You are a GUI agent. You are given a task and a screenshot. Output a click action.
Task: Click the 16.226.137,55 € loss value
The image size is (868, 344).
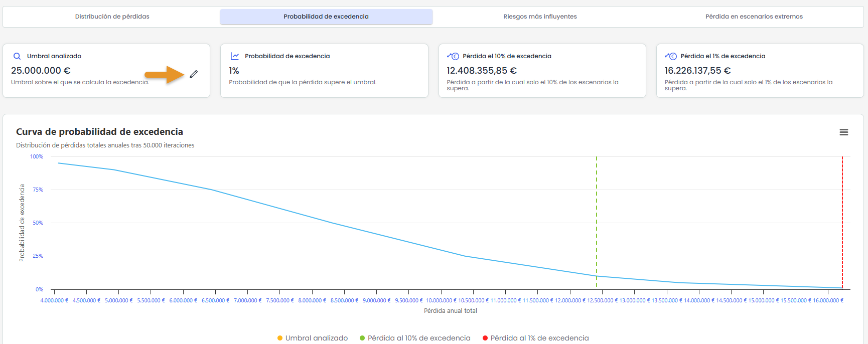[697, 71]
